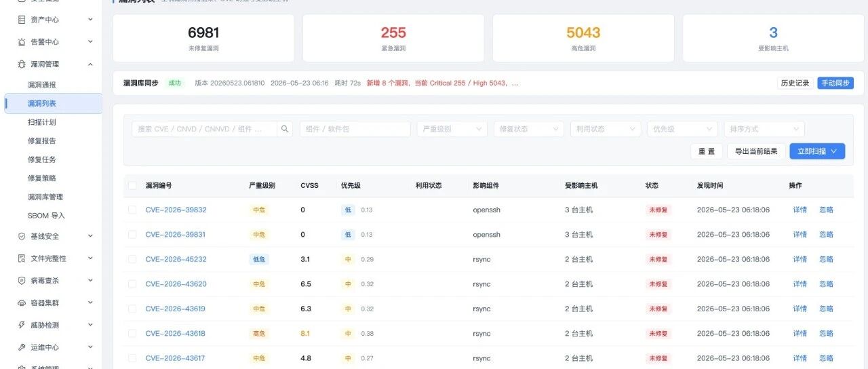
Task: Click the 3 受影响主机 card
Action: point(773,38)
